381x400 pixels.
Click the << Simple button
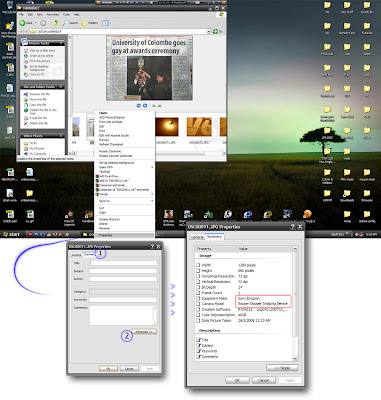(x=282, y=368)
